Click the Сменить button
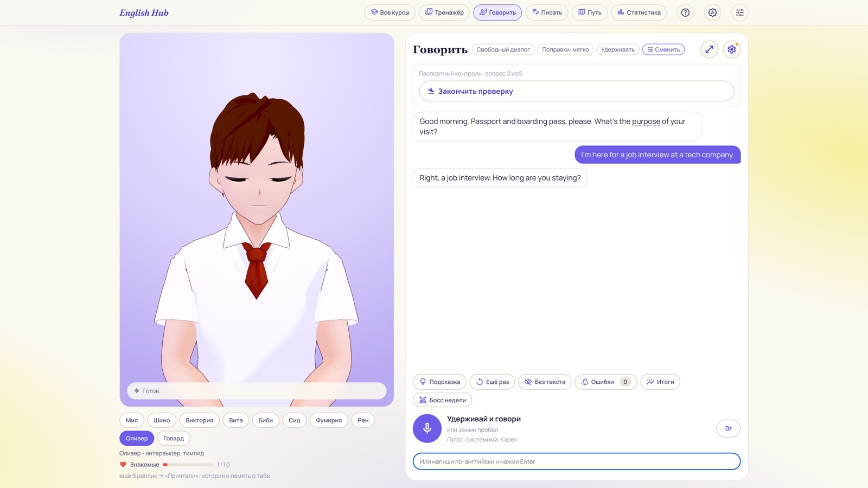This screenshot has width=868, height=488. pos(663,49)
